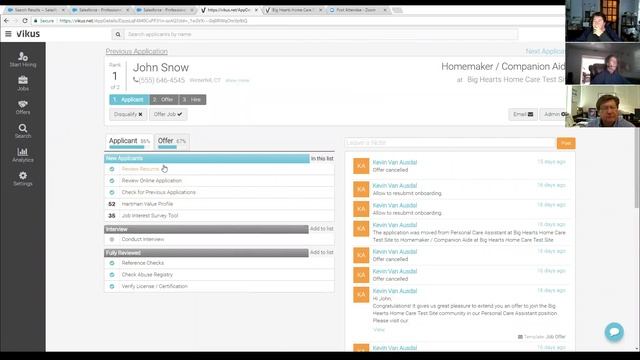
Task: Toggle the Review Resume checkmark
Action: pyautogui.click(x=112, y=169)
